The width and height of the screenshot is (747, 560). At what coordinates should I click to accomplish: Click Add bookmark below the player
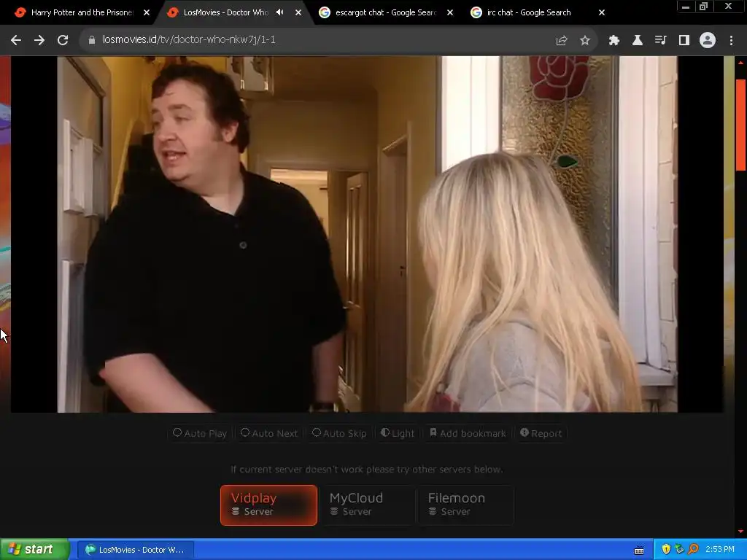coord(468,433)
